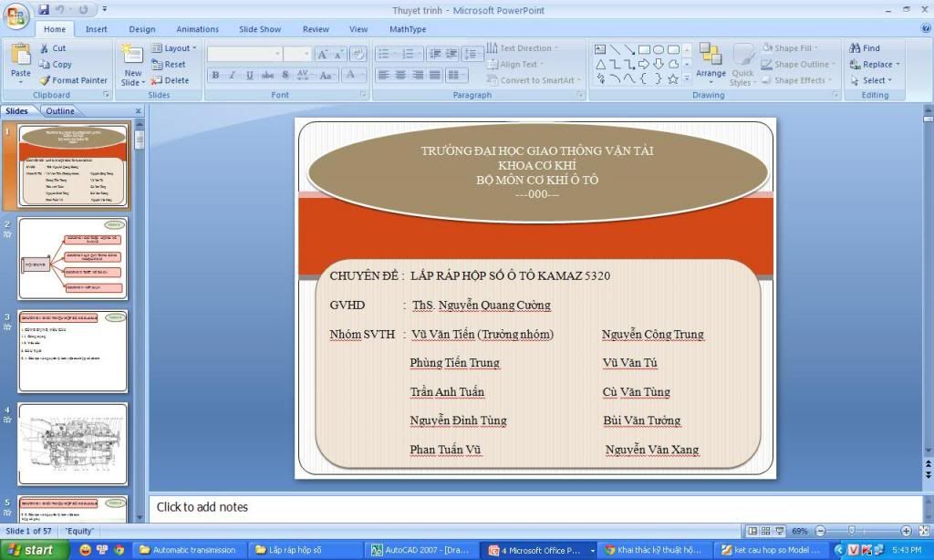Cut selection using the scissors icon

pos(45,48)
